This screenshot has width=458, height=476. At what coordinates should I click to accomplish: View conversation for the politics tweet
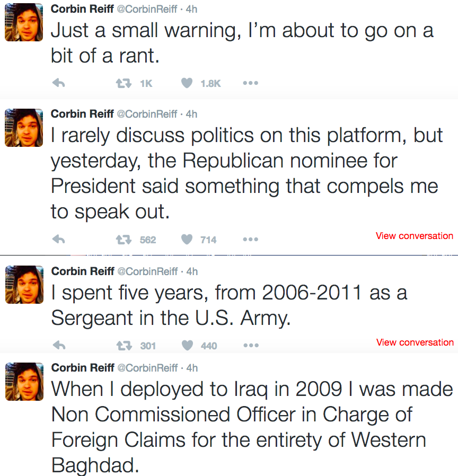[x=415, y=236]
